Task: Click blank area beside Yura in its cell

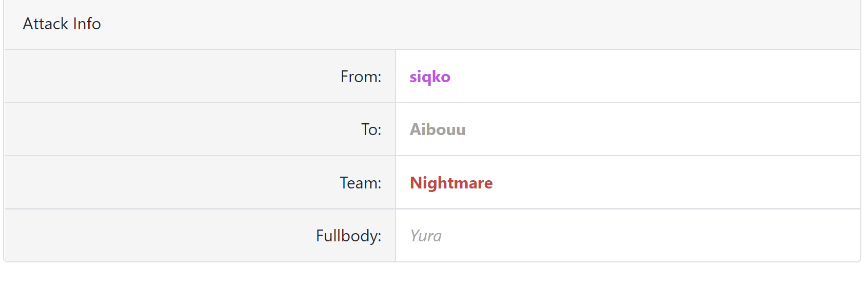Action: coord(641,236)
